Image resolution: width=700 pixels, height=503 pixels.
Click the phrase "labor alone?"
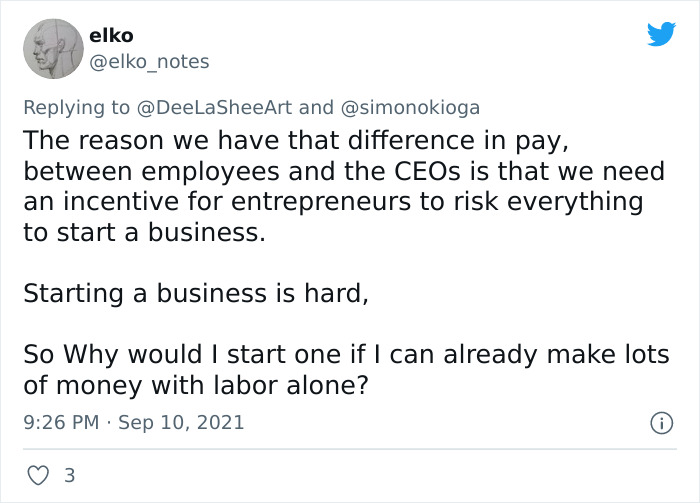(x=317, y=384)
